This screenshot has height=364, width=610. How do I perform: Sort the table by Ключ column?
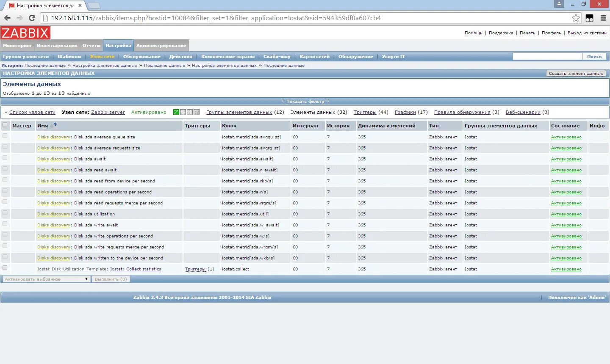[229, 126]
